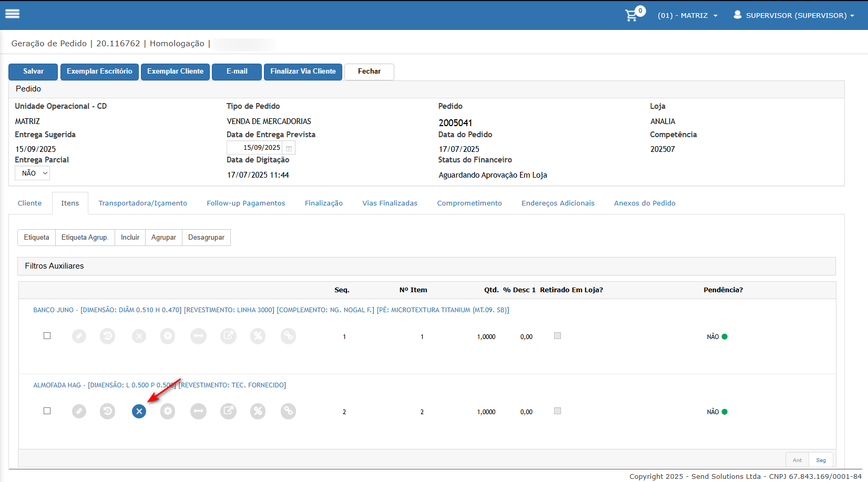Click the Data de Entrega Prevista date field
The height and width of the screenshot is (482, 868).
tap(254, 148)
